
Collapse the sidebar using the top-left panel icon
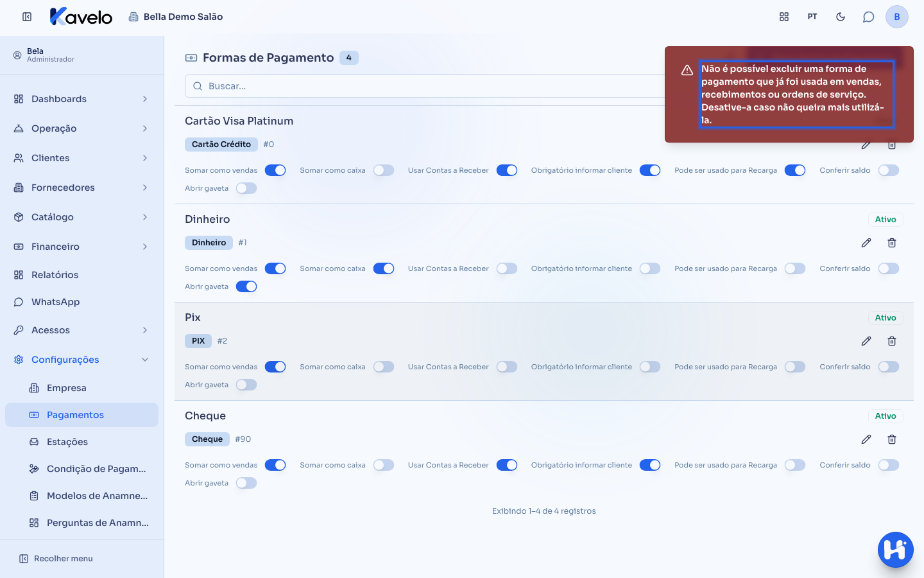27,17
